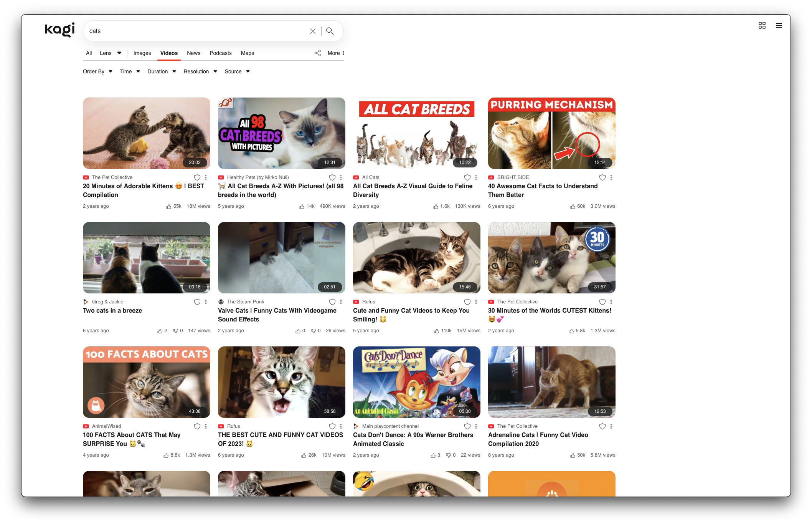Image resolution: width=812 pixels, height=525 pixels.
Task: Switch to the Podcasts tab
Action: point(220,53)
